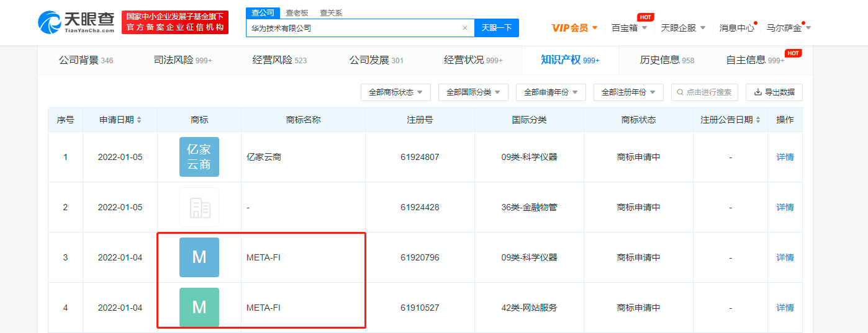868x333 pixels.
Task: Click 国际分类 column header
Action: pos(529,120)
